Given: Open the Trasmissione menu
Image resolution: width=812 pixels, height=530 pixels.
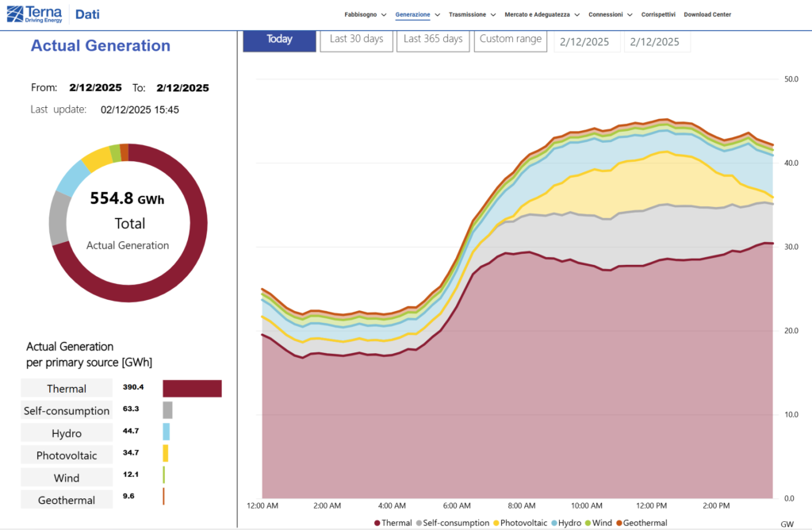Looking at the screenshot, I should pyautogui.click(x=467, y=14).
